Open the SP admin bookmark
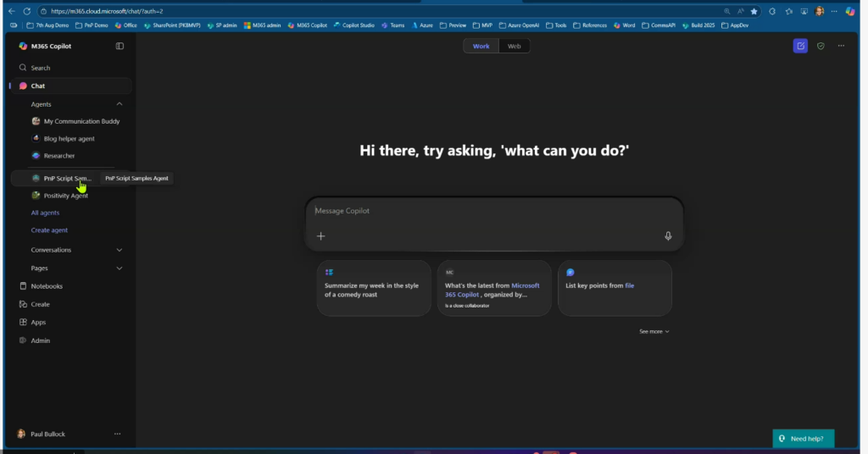The image size is (868, 454). 222,25
